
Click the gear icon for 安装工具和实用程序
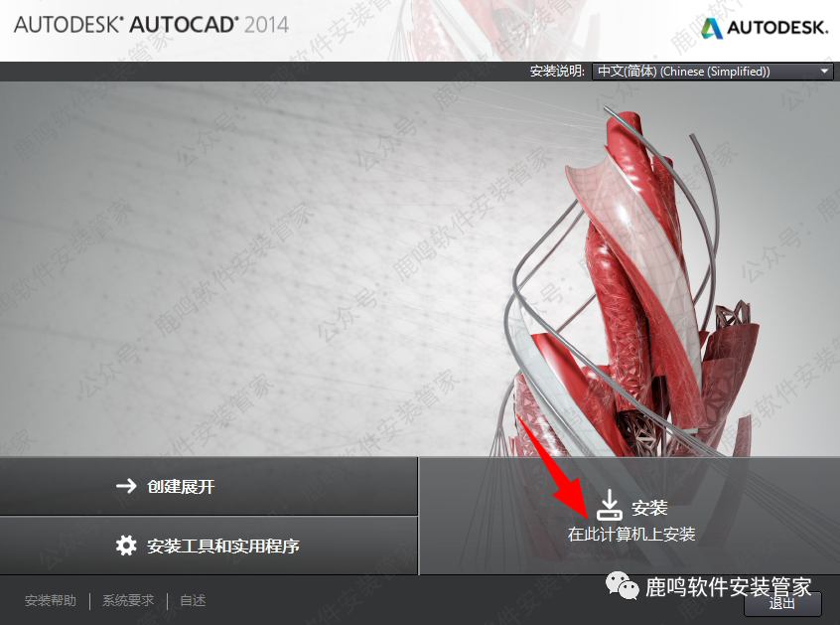(x=126, y=546)
